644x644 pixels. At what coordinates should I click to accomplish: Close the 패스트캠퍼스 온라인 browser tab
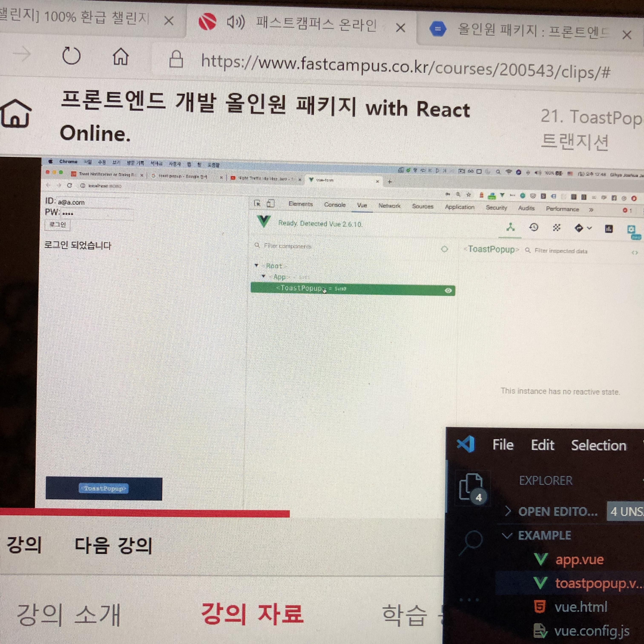(x=400, y=28)
